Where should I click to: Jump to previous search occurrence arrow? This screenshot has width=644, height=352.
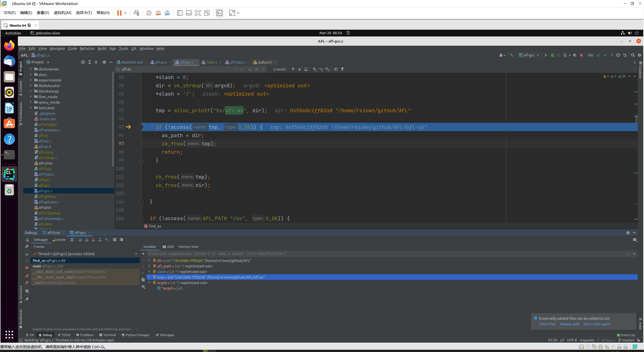[293, 69]
